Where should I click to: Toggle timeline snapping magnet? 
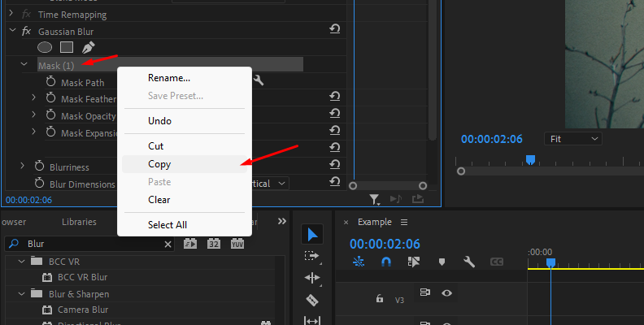pos(386,262)
